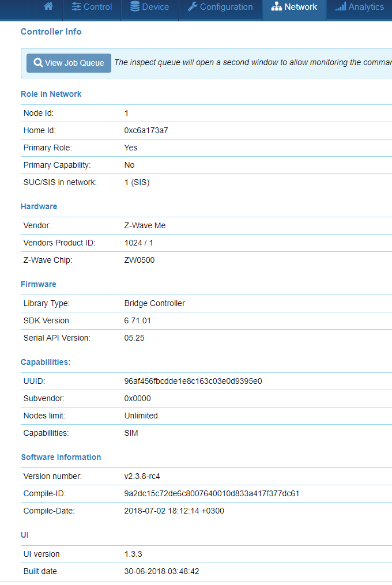Click the Home Id value 0xc6a173a7
Image resolution: width=392 pixels, height=585 pixels.
(x=146, y=130)
